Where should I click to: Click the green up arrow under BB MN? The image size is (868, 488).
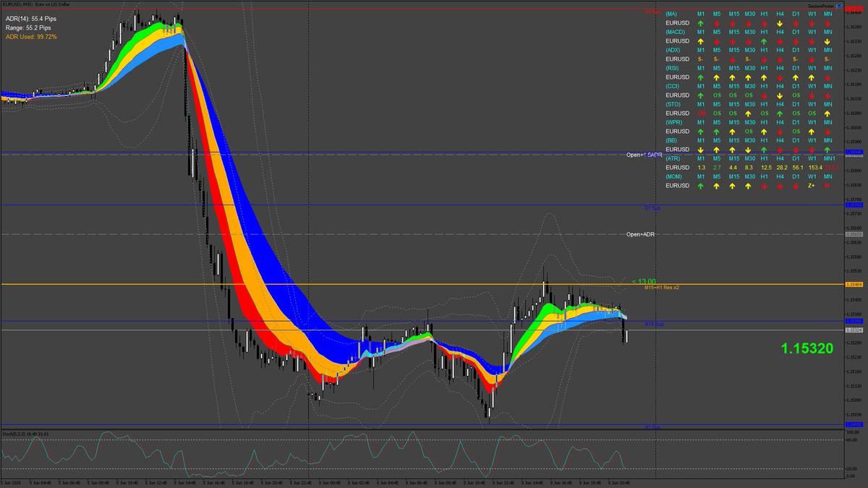[827, 150]
